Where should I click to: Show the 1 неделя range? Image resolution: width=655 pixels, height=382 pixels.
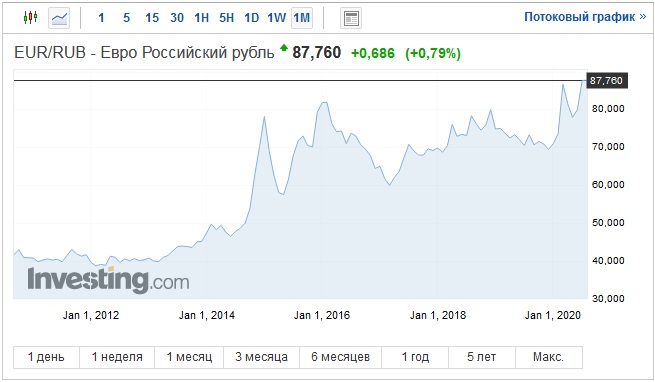(117, 357)
